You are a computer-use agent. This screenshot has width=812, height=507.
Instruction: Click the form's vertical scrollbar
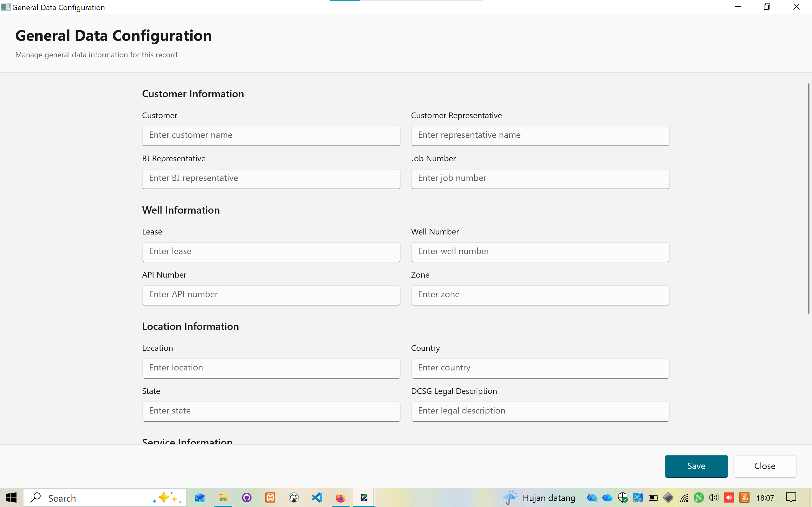(x=808, y=198)
